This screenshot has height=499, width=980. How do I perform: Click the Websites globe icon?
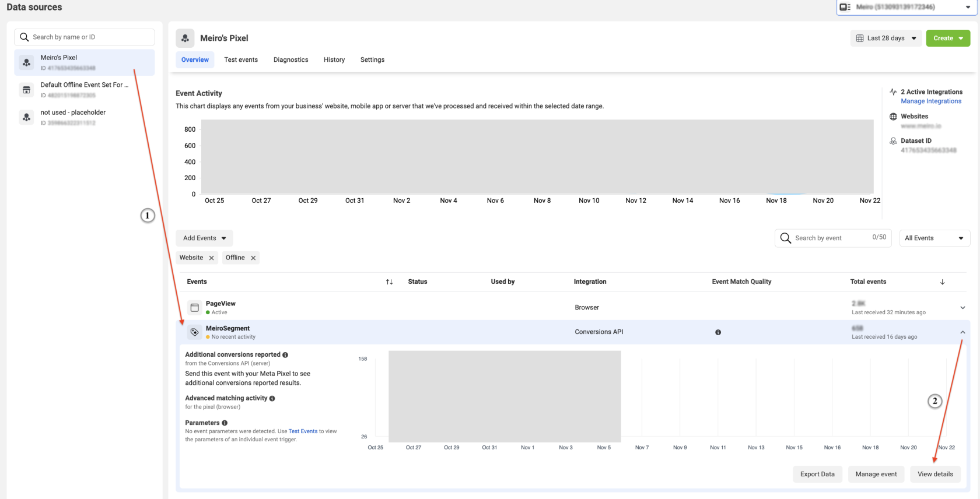[893, 117]
